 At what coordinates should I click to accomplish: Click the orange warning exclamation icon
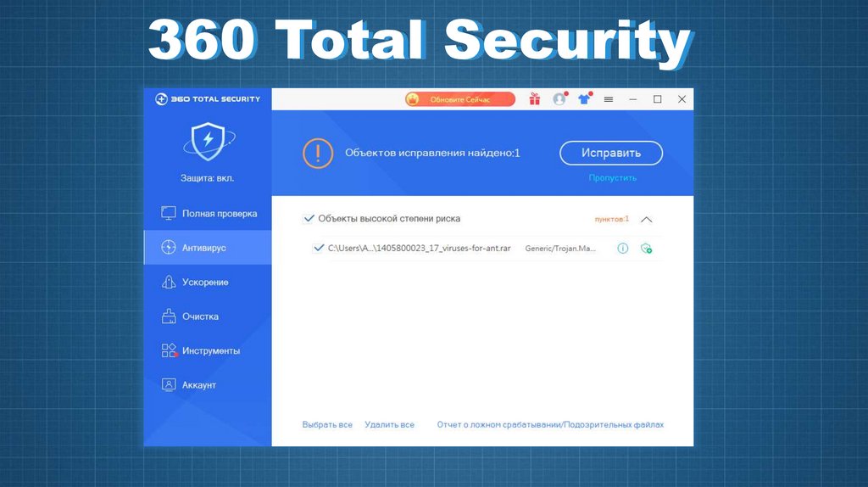point(318,153)
